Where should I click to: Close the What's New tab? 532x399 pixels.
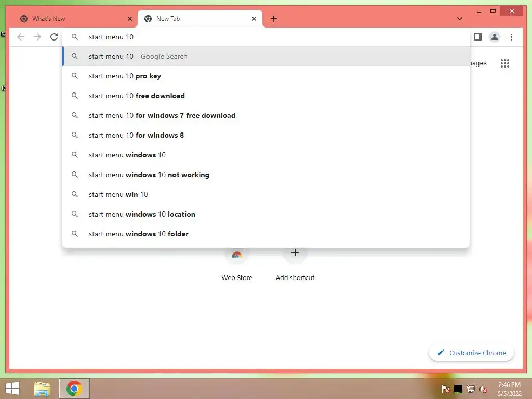click(129, 19)
